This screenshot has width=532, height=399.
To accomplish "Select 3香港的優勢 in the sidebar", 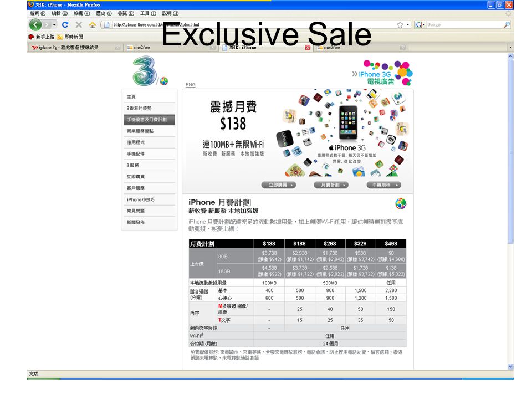I will pos(149,108).
